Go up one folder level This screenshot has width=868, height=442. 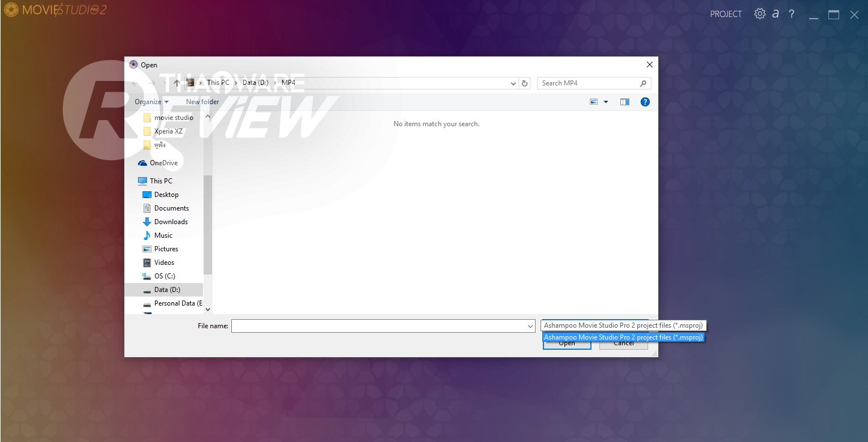click(177, 83)
